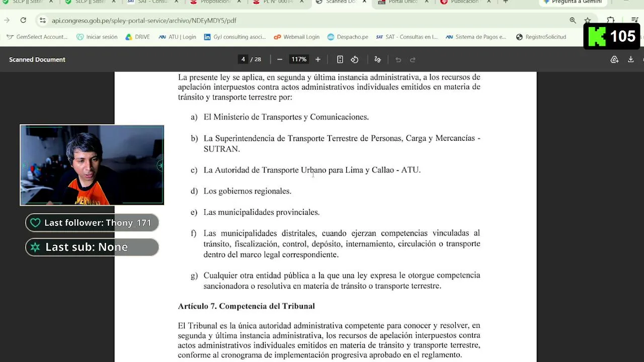Open the ATU | Login bookmark
Viewport: 644px width, 362px height.
pos(177,37)
